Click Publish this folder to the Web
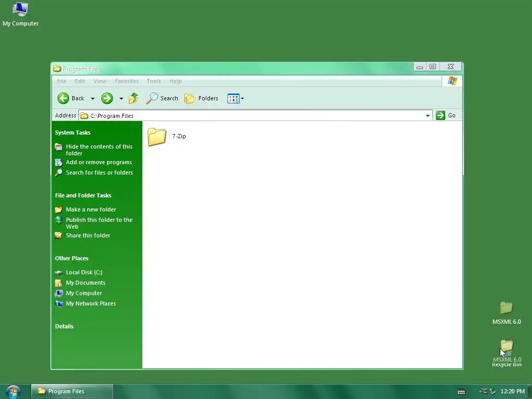This screenshot has height=399, width=532. (x=99, y=223)
